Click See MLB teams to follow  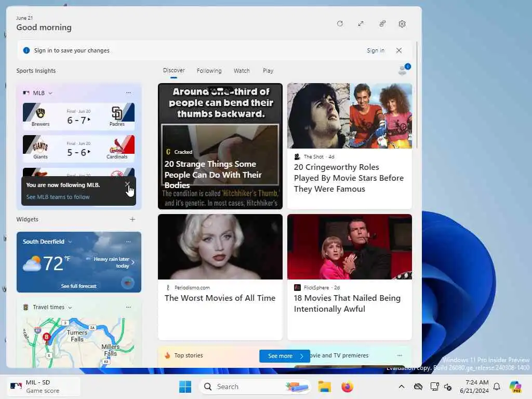point(58,197)
